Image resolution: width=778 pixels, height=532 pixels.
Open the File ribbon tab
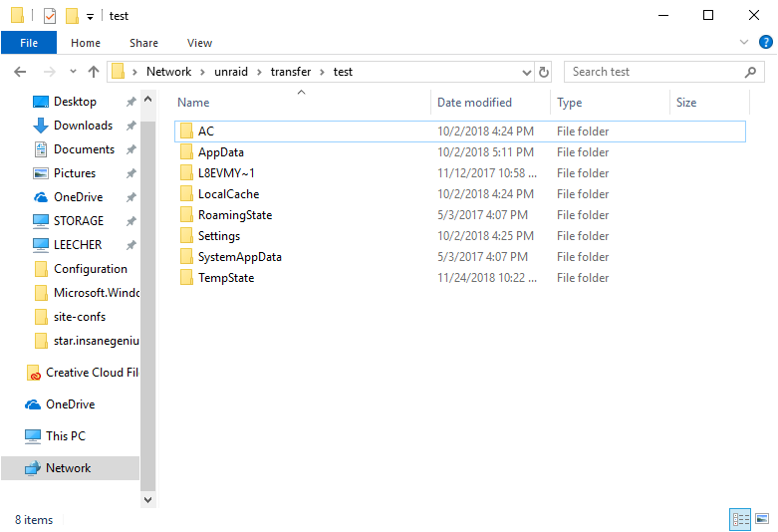point(29,43)
